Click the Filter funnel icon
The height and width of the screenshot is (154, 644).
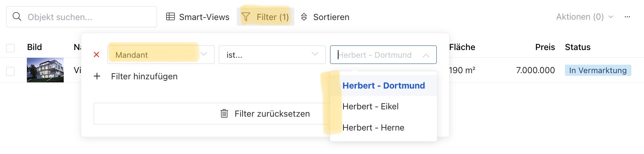(x=246, y=17)
